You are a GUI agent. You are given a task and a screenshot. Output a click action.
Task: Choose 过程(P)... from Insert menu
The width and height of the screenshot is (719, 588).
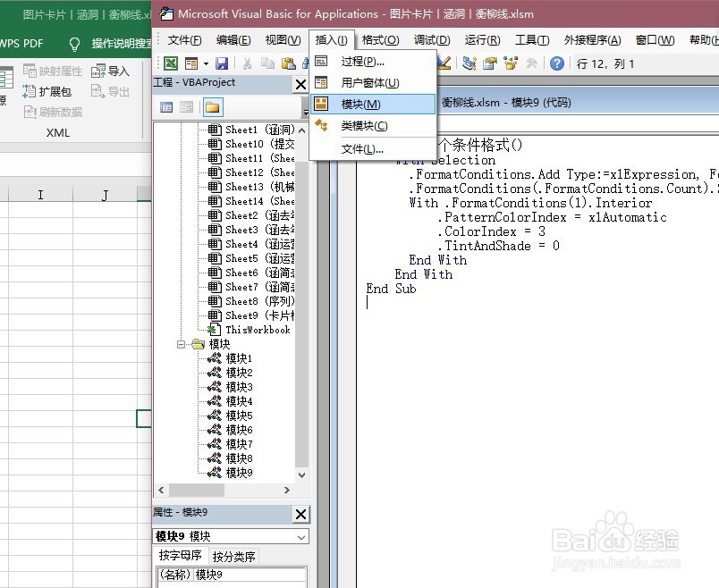tap(372, 62)
